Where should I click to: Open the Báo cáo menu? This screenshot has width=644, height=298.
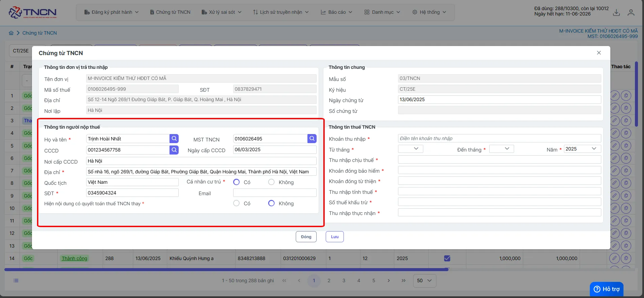point(336,12)
